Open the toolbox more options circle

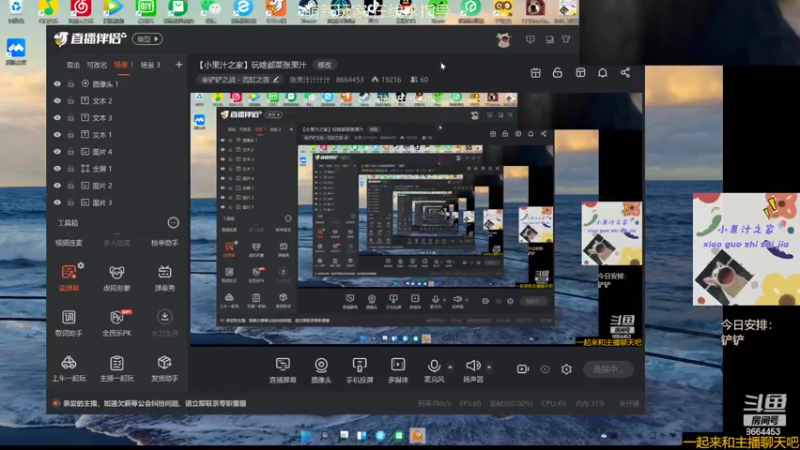pyautogui.click(x=173, y=222)
